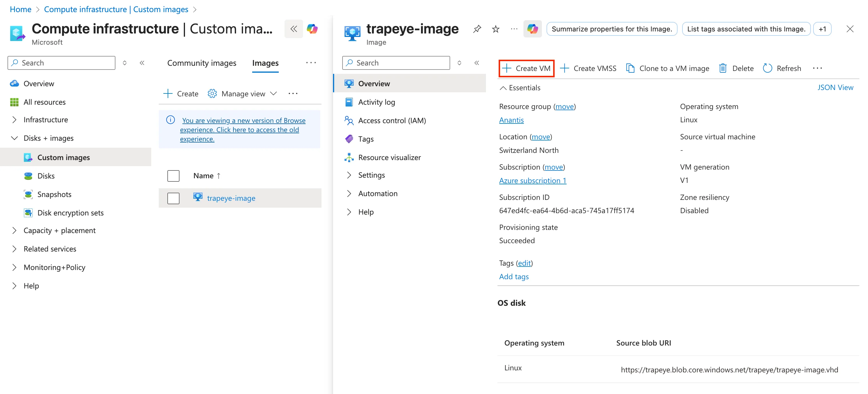Add trapeye-image to favorites

click(495, 29)
